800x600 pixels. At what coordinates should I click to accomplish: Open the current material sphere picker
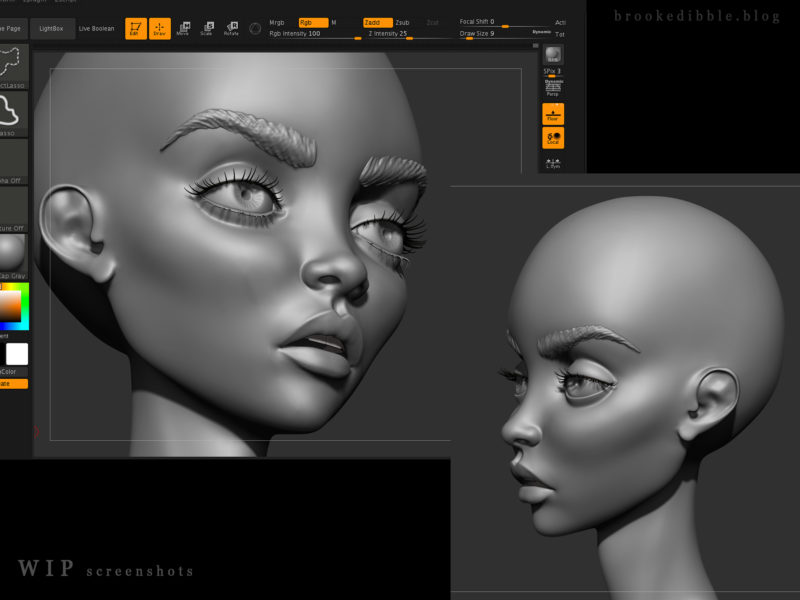click(x=15, y=248)
